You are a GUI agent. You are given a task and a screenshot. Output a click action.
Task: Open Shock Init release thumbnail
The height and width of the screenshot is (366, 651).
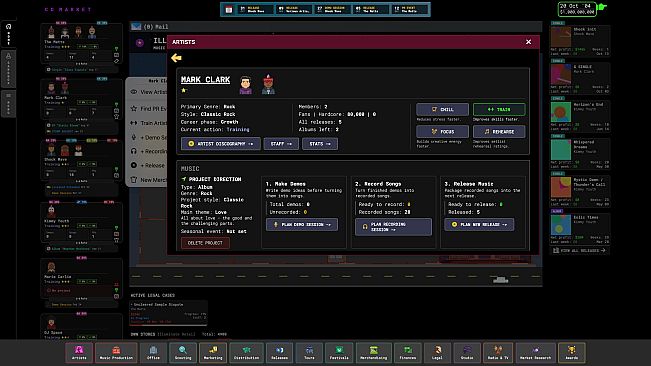tap(560, 37)
